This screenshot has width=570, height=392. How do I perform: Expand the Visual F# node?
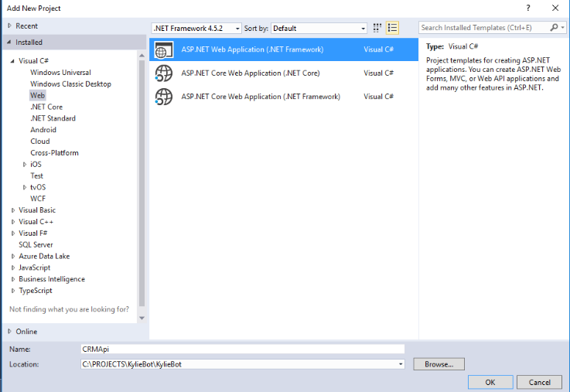[12, 233]
